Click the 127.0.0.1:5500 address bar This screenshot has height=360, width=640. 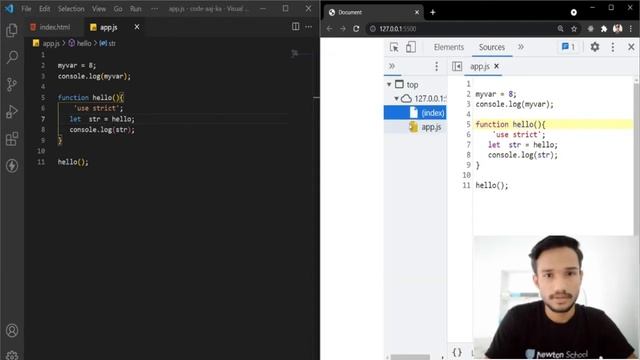[x=461, y=29]
